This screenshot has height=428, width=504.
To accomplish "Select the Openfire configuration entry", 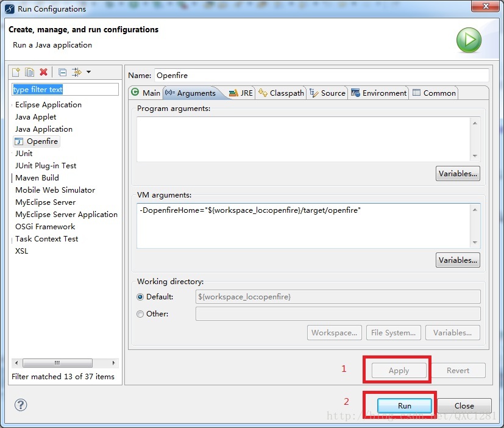I will (37, 141).
